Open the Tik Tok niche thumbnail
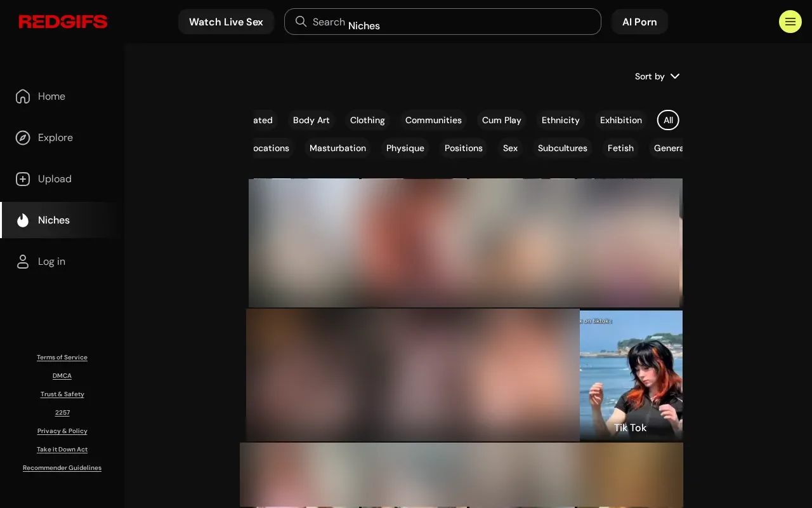Image resolution: width=812 pixels, height=508 pixels. pos(631,375)
